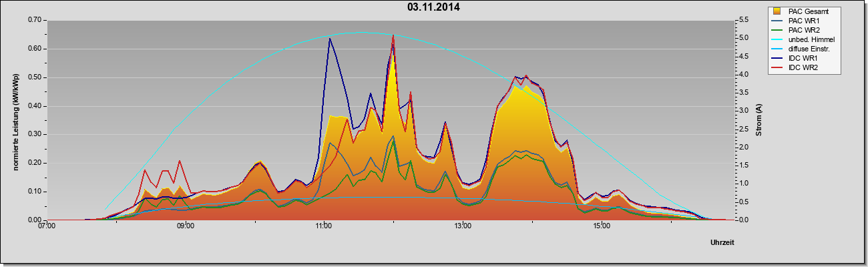Click the 0.70 value on left axis
This screenshot has height=267, width=868.
(35, 20)
